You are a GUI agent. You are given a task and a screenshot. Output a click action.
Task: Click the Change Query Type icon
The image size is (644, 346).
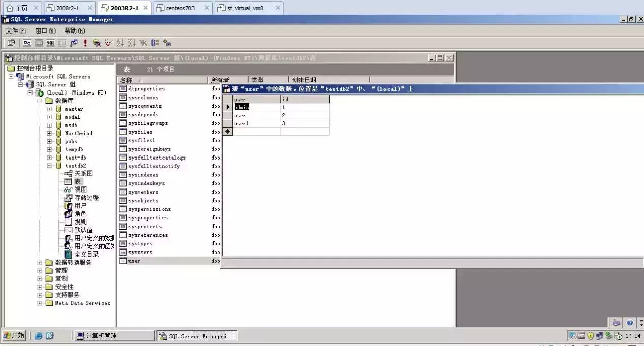point(74,43)
